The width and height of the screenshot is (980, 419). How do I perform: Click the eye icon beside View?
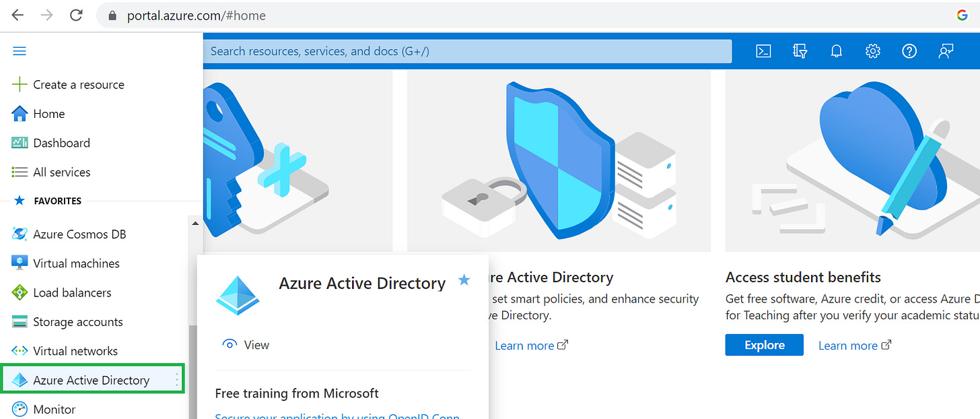point(230,344)
